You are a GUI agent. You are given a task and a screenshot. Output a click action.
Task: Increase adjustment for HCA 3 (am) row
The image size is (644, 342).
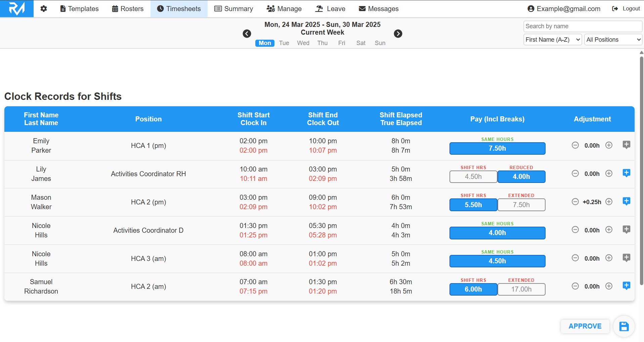click(609, 258)
